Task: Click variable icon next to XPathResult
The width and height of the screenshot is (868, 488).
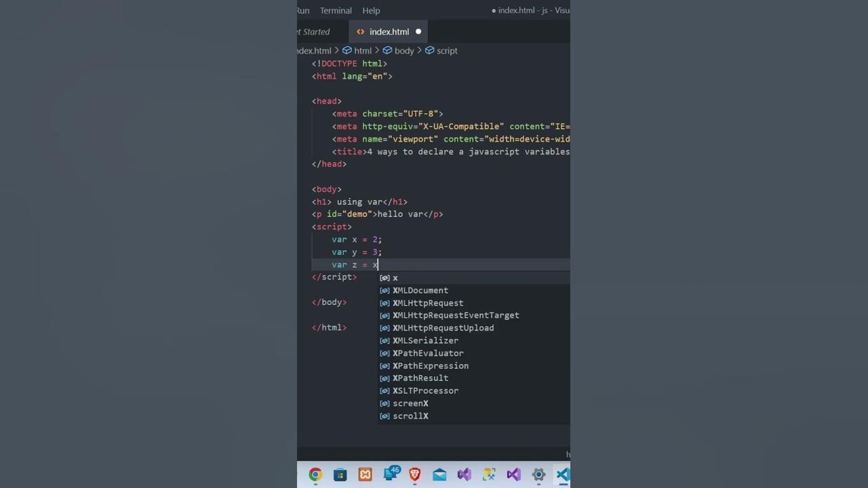Action: [384, 378]
